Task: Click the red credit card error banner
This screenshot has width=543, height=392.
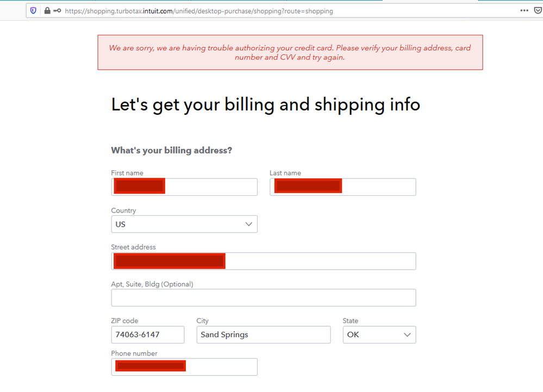Action: click(290, 52)
